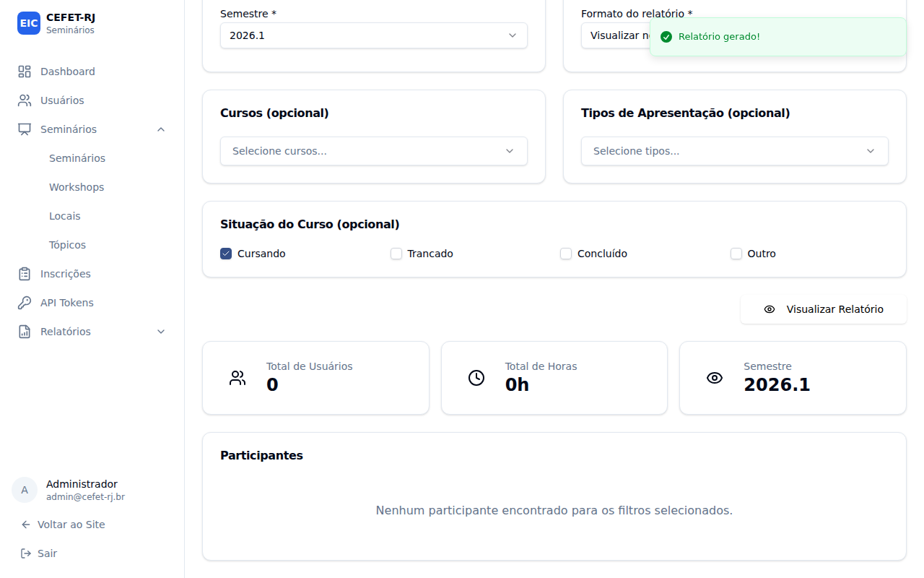Viewport: 924px width, 578px height.
Task: Click the eye icon in Visualizar Relatório button
Action: (770, 309)
